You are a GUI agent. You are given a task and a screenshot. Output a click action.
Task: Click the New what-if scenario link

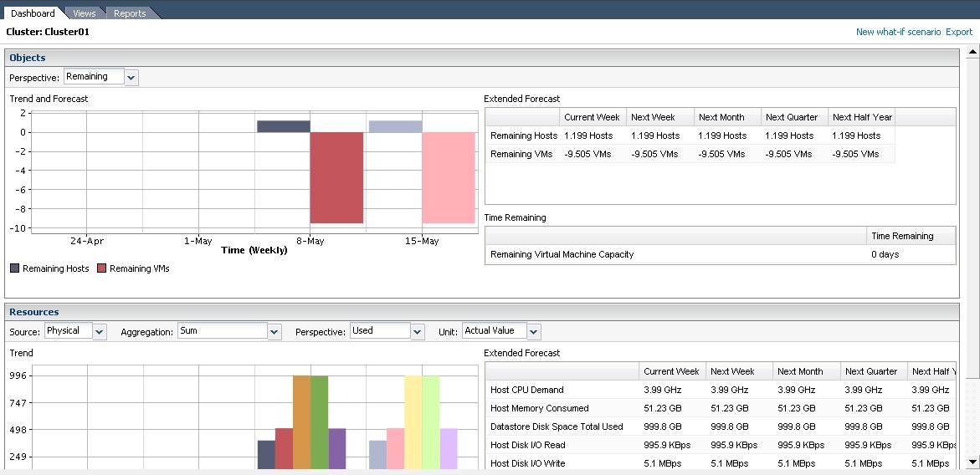pos(898,32)
